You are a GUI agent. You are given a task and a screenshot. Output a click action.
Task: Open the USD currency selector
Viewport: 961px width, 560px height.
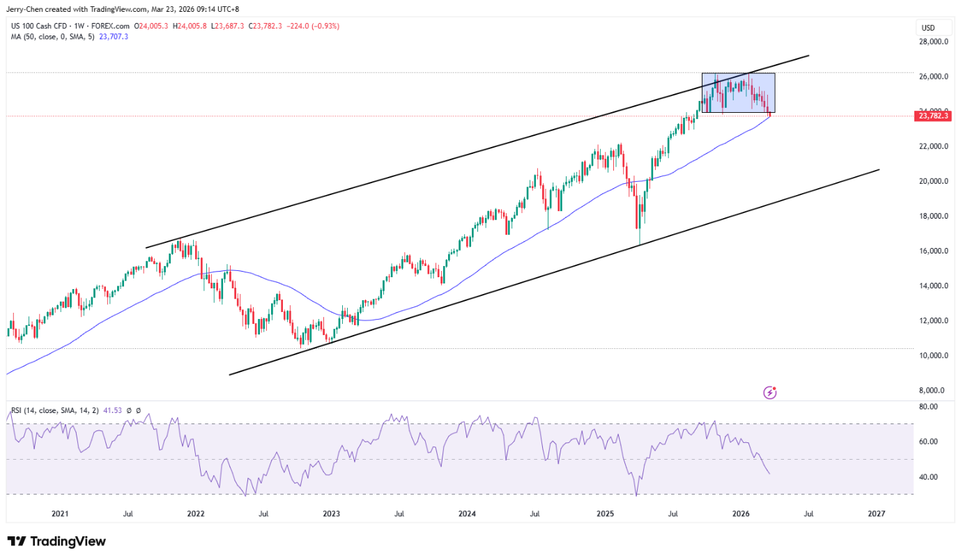point(928,28)
